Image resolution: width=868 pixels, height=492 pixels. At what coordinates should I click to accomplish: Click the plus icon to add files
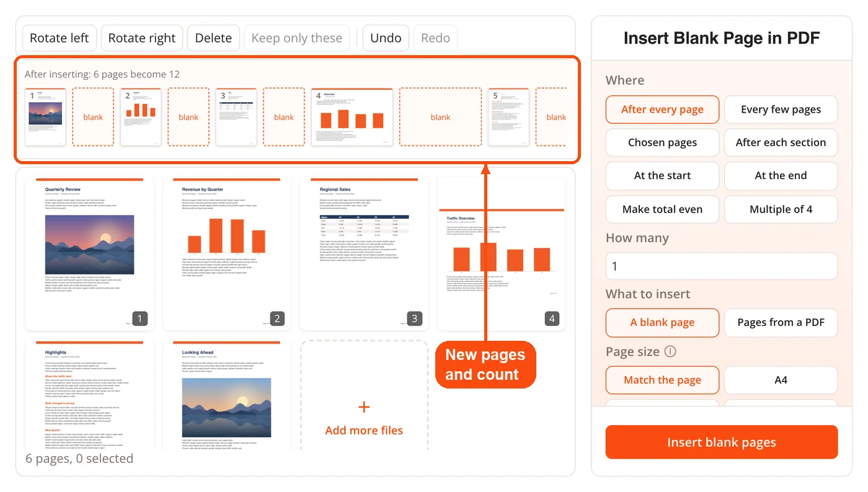click(x=364, y=407)
